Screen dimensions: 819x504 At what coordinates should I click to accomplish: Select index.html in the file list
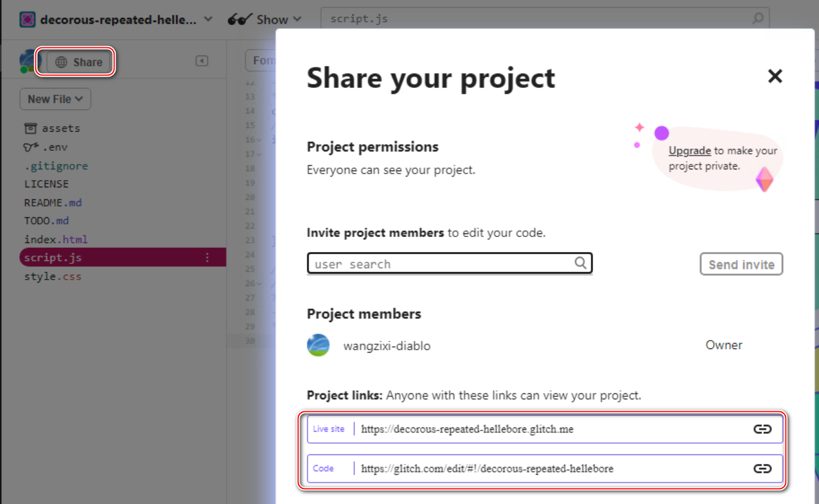(56, 239)
